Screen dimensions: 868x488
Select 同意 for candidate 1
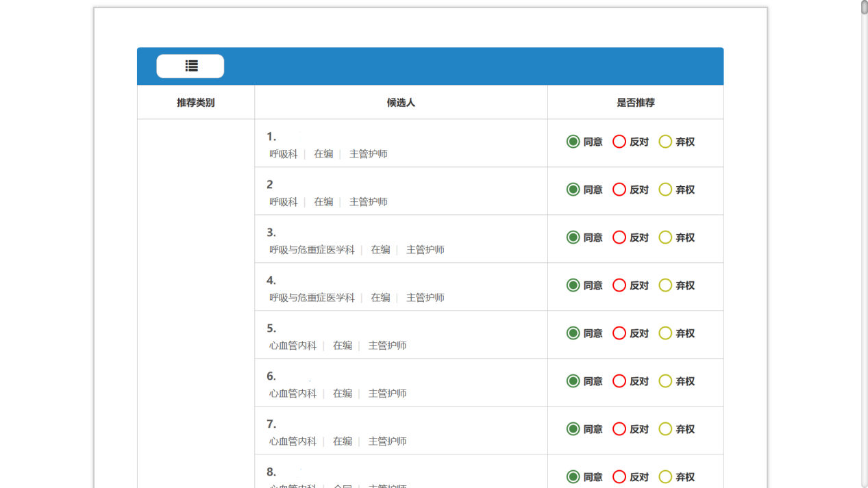(x=573, y=142)
